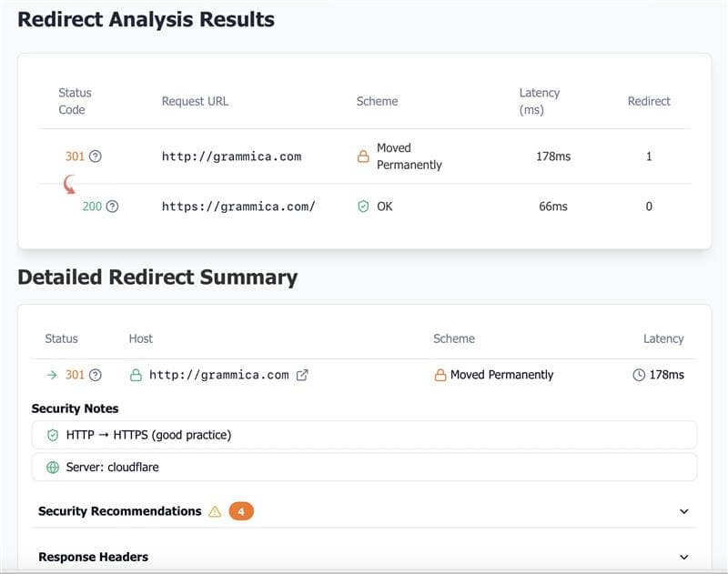Screen dimensions: 728x574
Task: Click the help icon next to the 200 status
Action: [x=111, y=206]
